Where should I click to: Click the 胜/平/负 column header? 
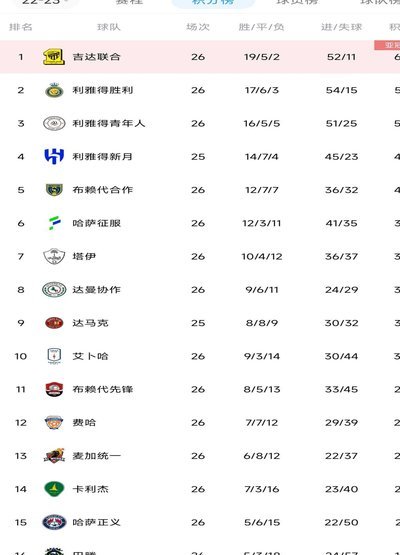261,27
